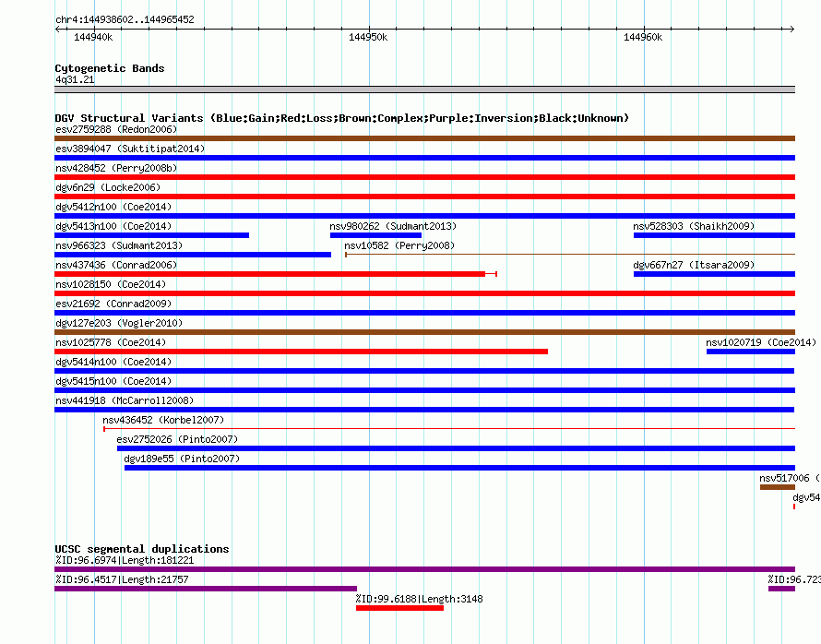The width and height of the screenshot is (821, 644).
Task: Click the blue bar of esv3894047
Action: coord(424,158)
